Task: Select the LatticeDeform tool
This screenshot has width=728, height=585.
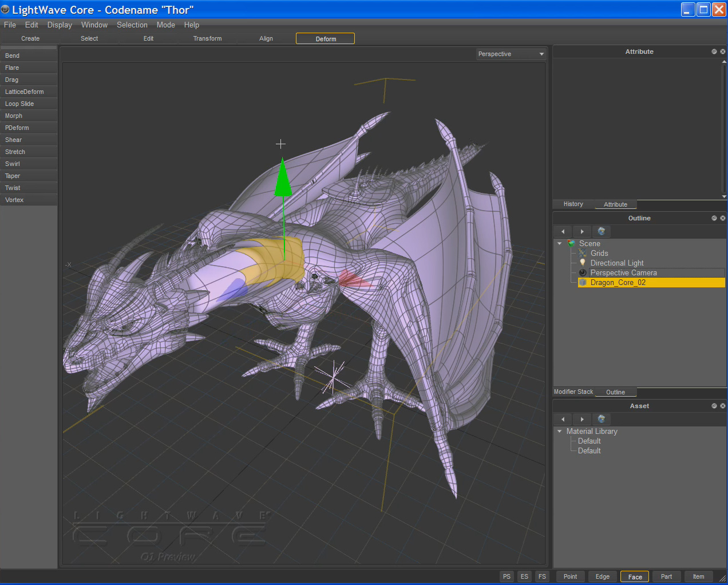Action: pos(25,92)
